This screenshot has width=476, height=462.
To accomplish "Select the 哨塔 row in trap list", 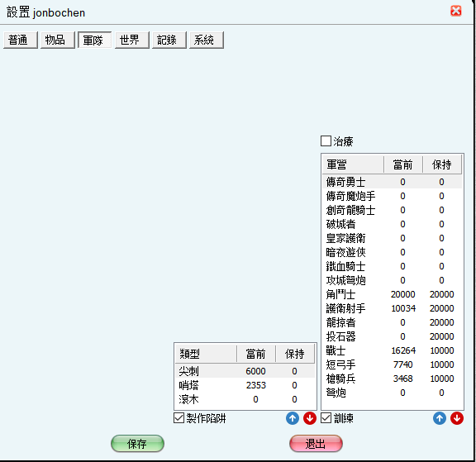I will tap(245, 385).
